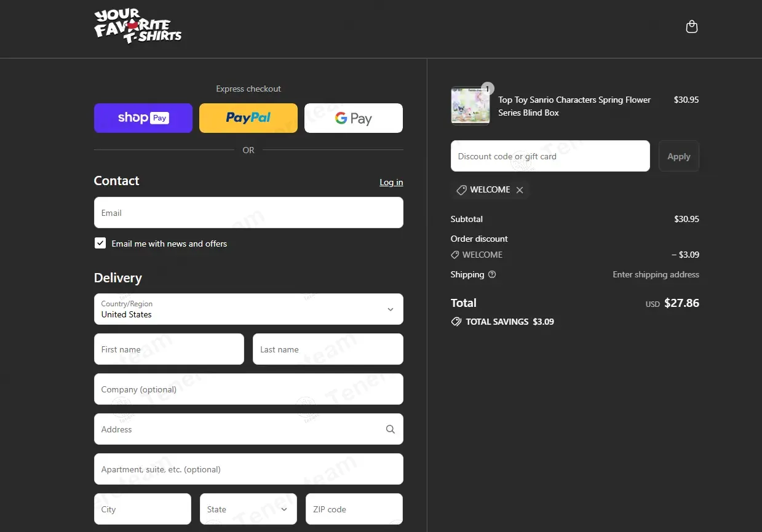The image size is (762, 532).
Task: Focus the Apartment, suite, etc. field
Action: [248, 469]
